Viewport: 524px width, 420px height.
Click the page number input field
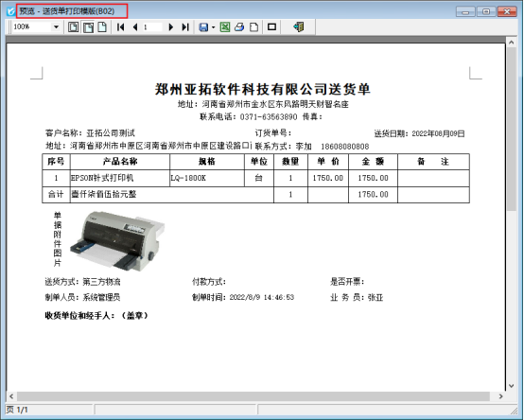[x=152, y=27]
